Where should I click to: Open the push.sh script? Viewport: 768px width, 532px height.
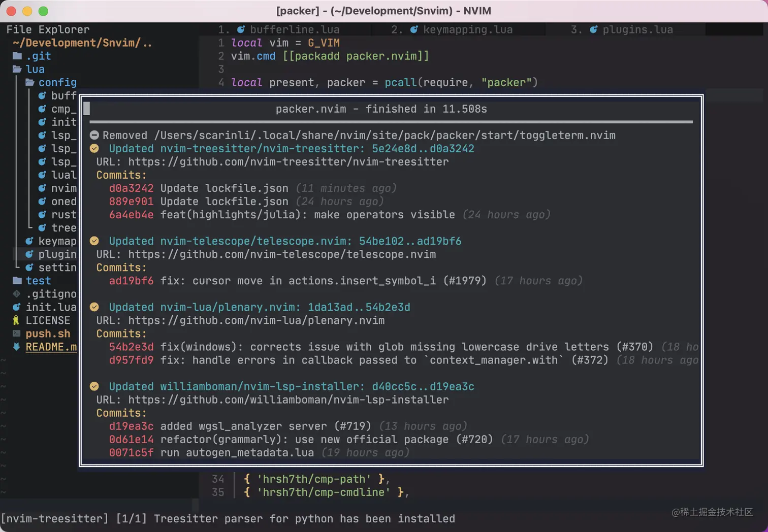click(x=48, y=333)
